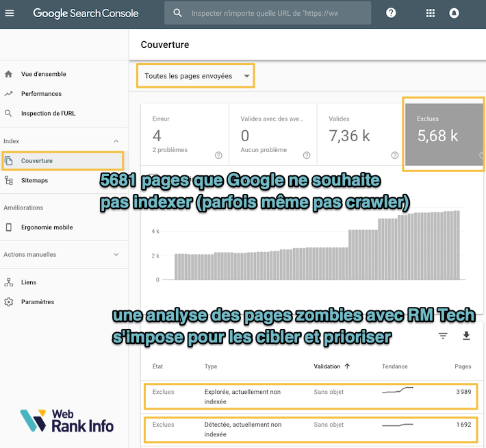Open the Google apps grid

430,13
